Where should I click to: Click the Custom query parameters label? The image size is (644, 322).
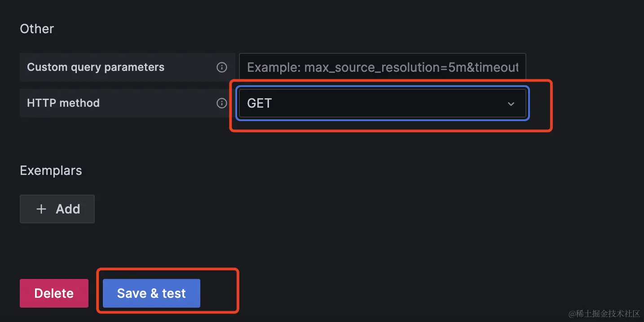click(x=96, y=67)
